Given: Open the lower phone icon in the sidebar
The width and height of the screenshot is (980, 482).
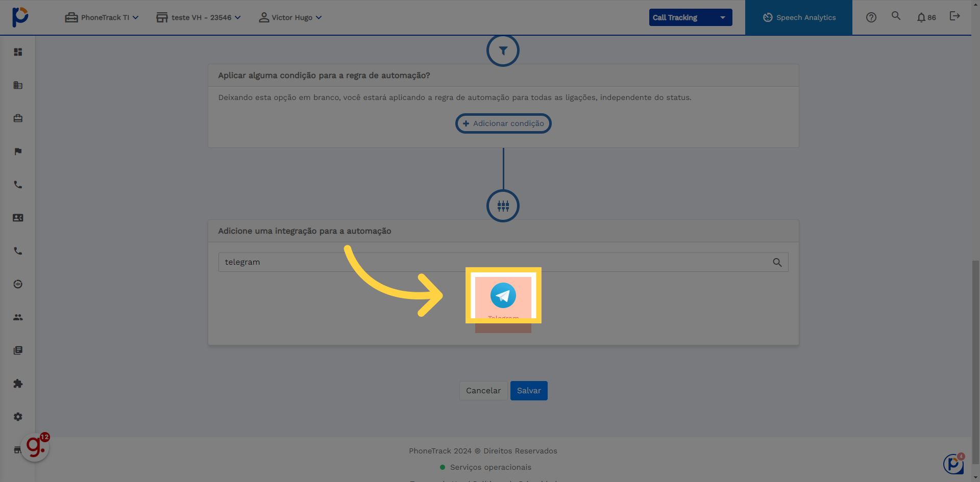Looking at the screenshot, I should tap(18, 251).
